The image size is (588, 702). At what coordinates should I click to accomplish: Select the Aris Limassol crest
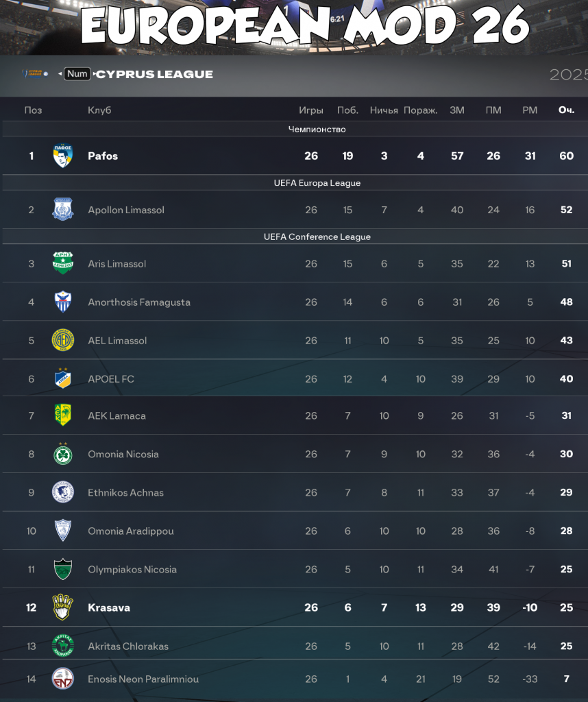(62, 263)
